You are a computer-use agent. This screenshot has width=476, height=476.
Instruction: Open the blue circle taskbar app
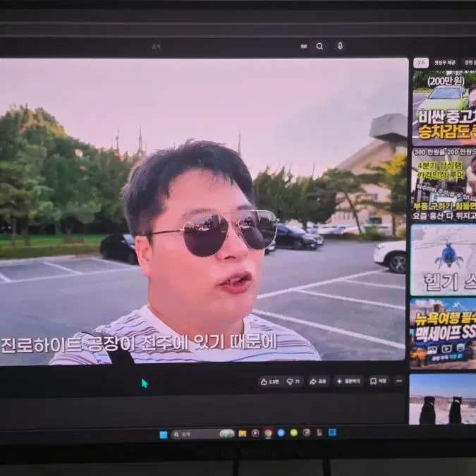click(x=281, y=433)
